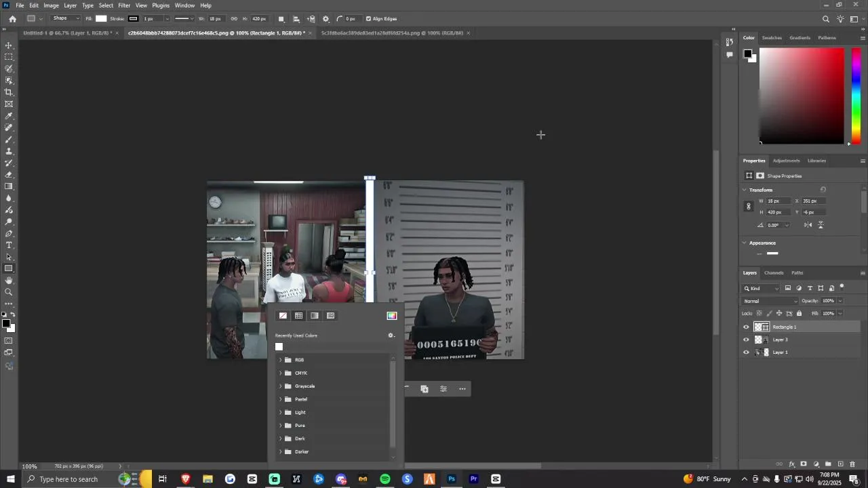This screenshot has height=488, width=868.
Task: Select the Eraser tool
Action: [9, 175]
